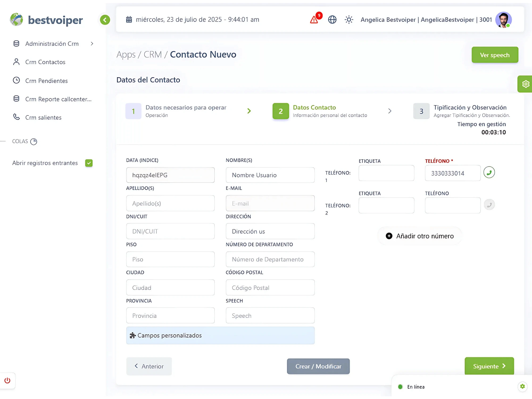Expand the Administración Crm menu chevron

(92, 44)
